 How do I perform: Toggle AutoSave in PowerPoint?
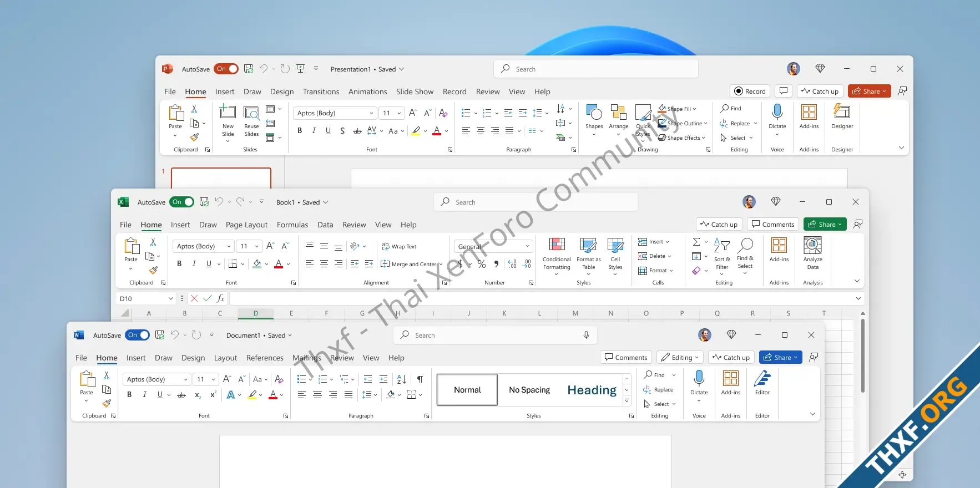coord(226,69)
